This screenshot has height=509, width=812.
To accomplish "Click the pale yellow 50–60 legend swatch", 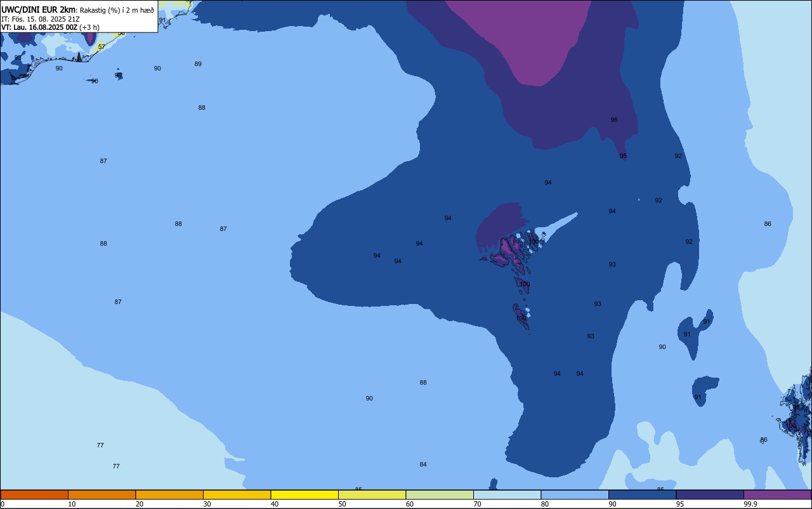I will pos(372,494).
